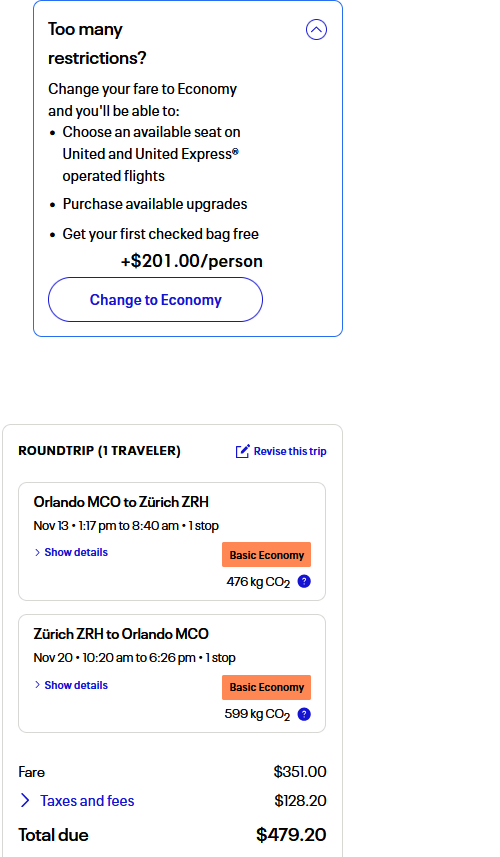Select the Orlando MCO to Zürich ZRH card
Screen dimensions: 500x857
tap(172, 542)
